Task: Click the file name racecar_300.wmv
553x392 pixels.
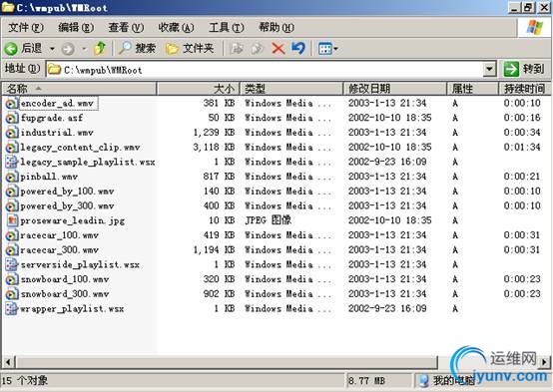Action: (x=59, y=250)
